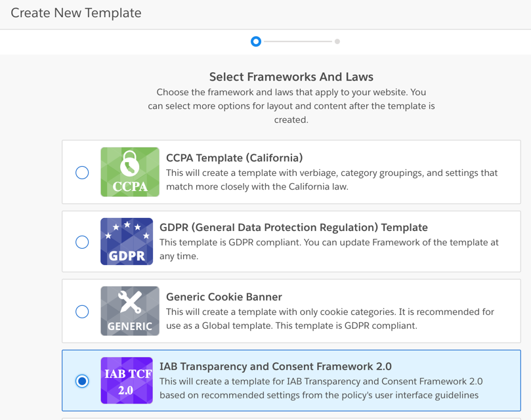
Task: Click the 'Generic Cookie Banner' title
Action: point(224,297)
